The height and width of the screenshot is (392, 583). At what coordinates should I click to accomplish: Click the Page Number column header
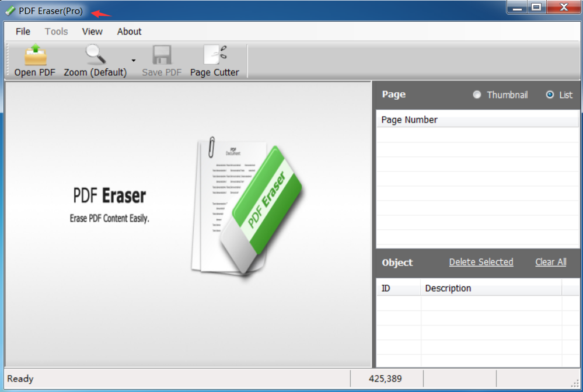coord(477,120)
